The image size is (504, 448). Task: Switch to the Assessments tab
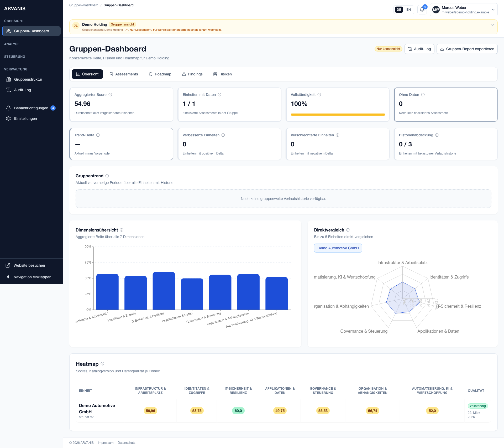tap(124, 74)
